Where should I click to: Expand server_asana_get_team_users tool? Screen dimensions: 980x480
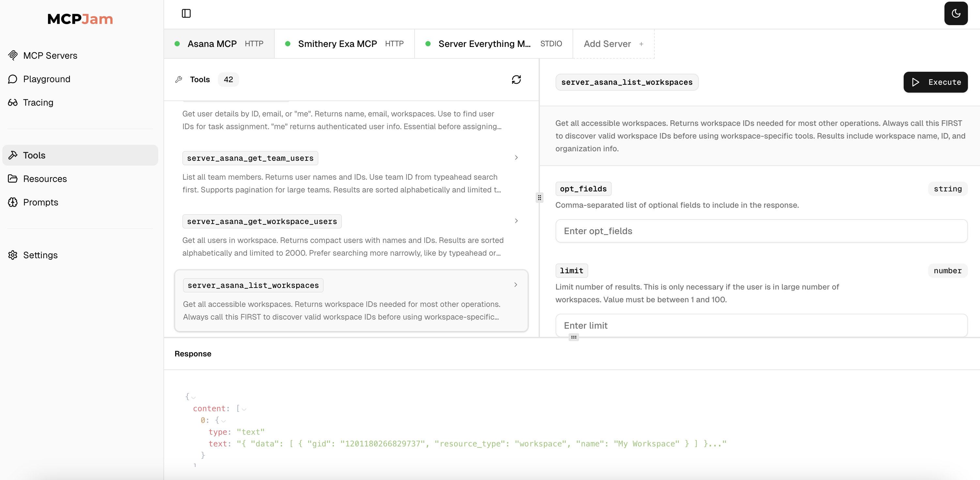516,158
